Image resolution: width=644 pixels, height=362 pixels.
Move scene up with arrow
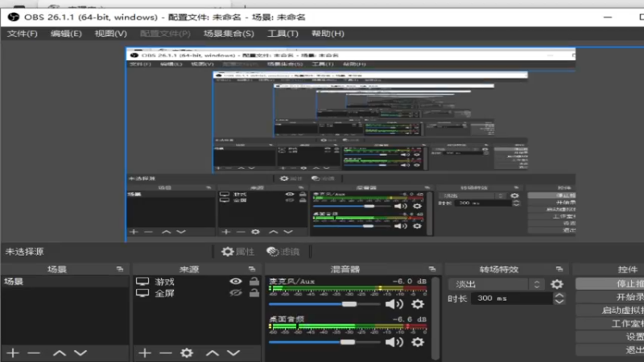(60, 352)
